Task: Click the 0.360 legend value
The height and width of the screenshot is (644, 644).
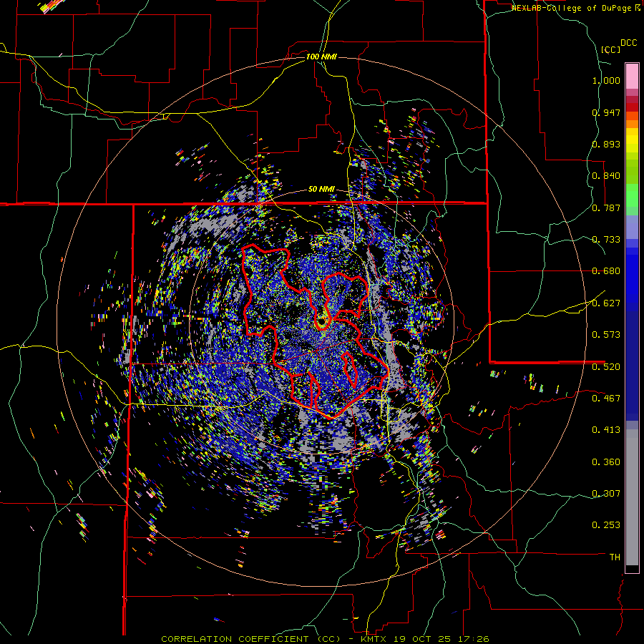Action: coord(606,462)
